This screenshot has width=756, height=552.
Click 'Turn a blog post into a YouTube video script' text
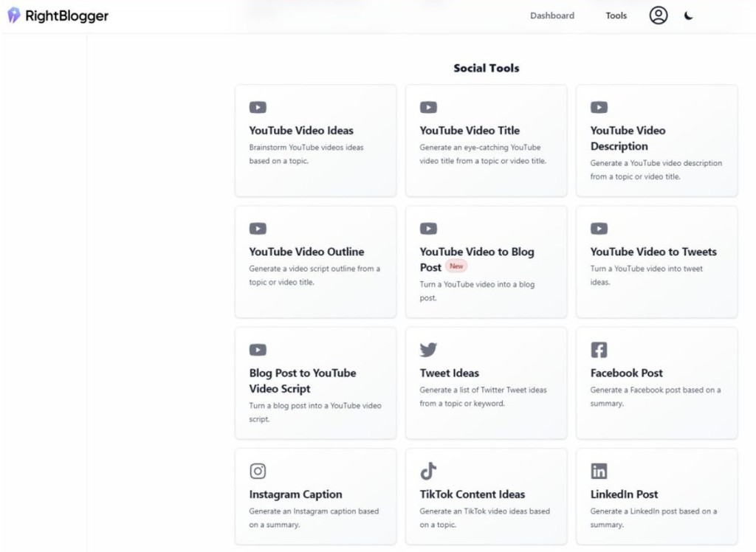(x=315, y=413)
